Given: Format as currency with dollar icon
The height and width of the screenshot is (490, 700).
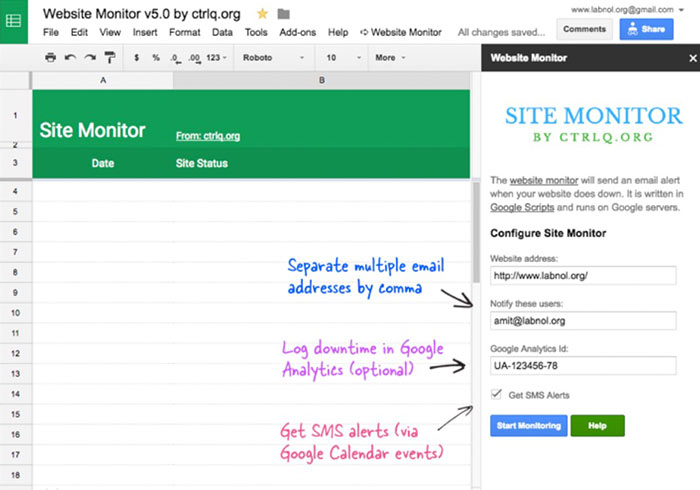Looking at the screenshot, I should (137, 58).
